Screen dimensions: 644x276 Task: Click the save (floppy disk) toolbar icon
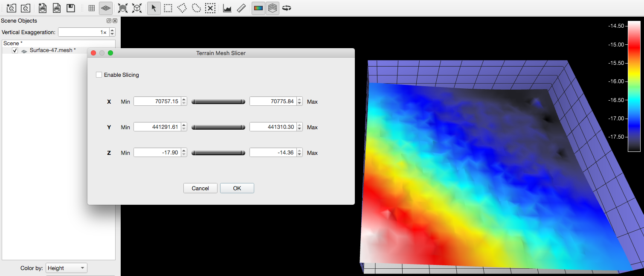click(x=71, y=8)
